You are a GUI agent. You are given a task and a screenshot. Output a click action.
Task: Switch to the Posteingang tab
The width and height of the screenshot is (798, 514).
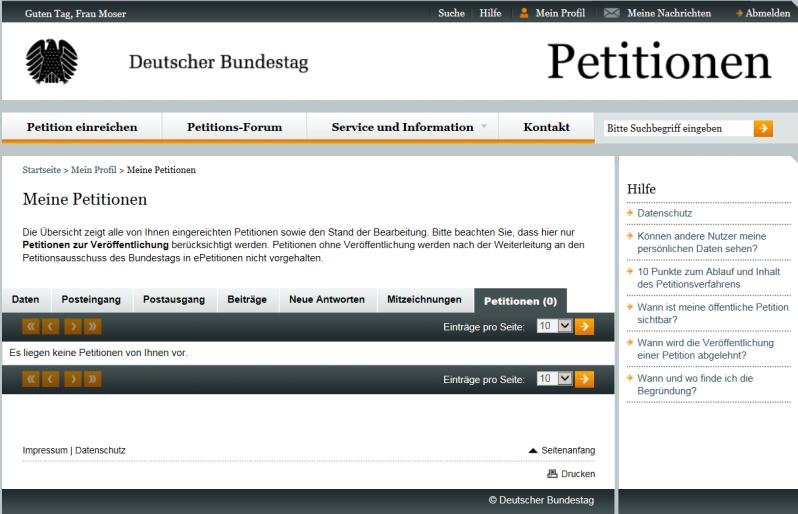tap(91, 300)
